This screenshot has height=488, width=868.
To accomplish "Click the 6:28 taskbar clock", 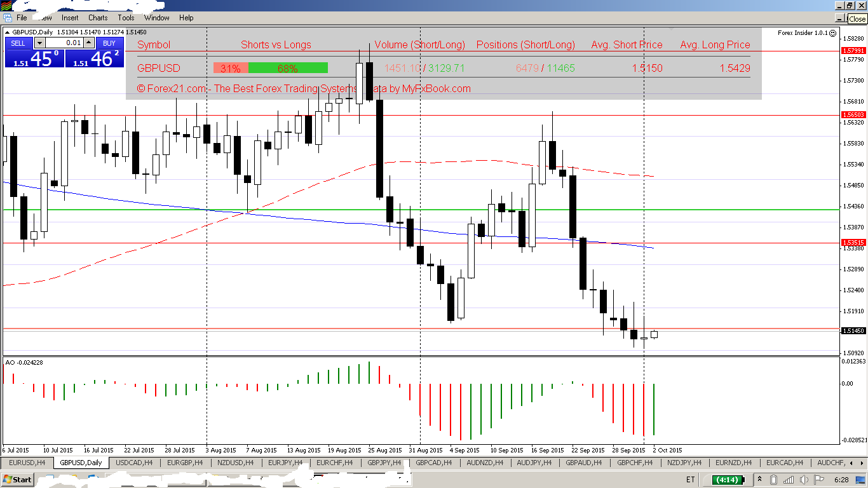I will (841, 479).
